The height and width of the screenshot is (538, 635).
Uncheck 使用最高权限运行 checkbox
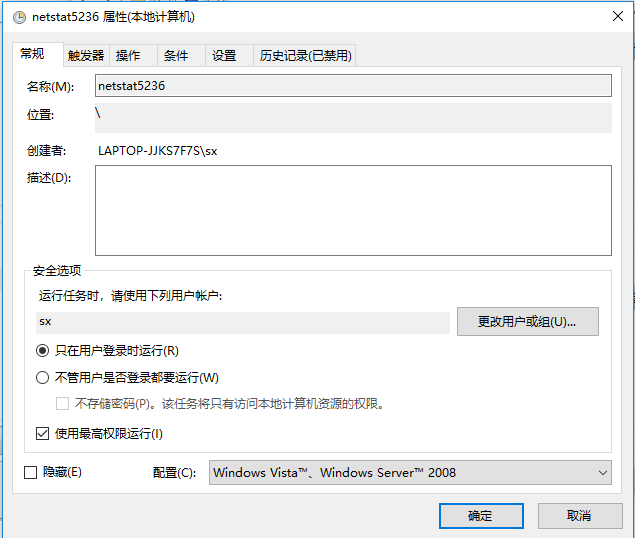click(43, 433)
